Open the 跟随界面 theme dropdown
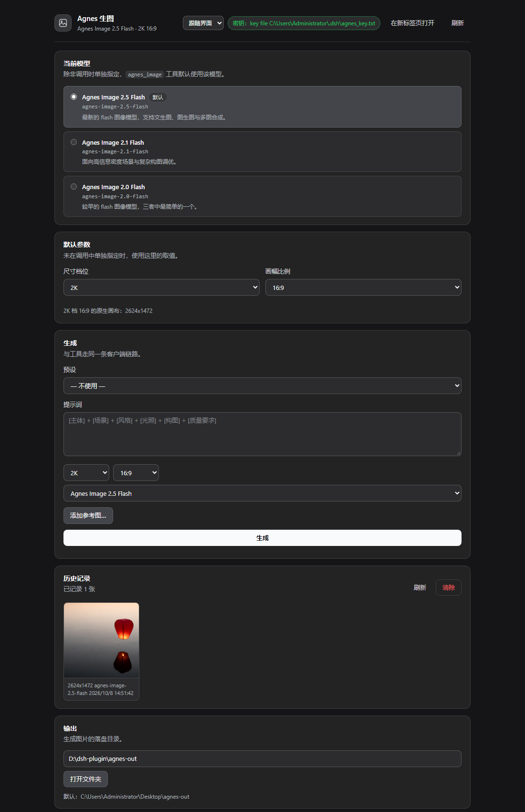Viewport: 525px width, 812px height. [203, 23]
